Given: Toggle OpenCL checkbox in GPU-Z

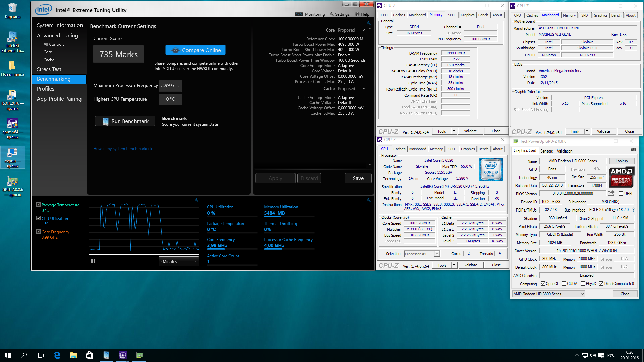Looking at the screenshot, I should tap(543, 284).
